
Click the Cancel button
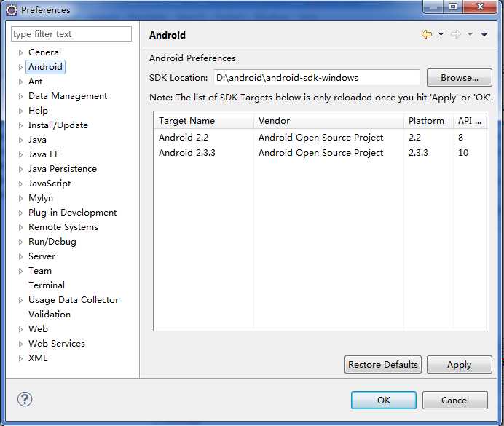pos(454,401)
